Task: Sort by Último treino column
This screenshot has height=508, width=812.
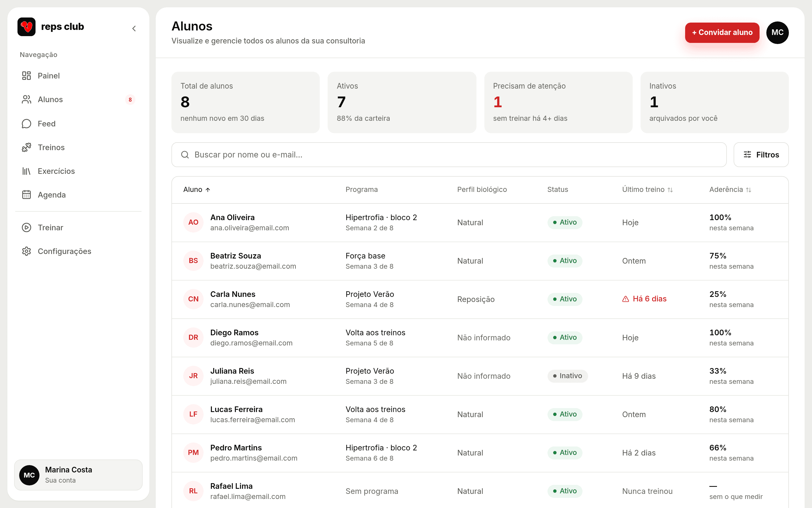Action: (648, 189)
